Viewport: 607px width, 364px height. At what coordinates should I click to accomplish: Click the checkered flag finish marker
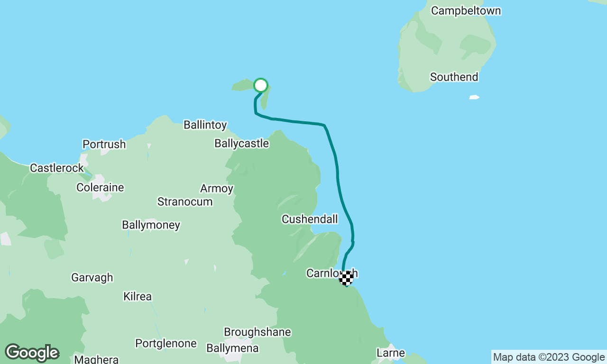click(x=346, y=278)
